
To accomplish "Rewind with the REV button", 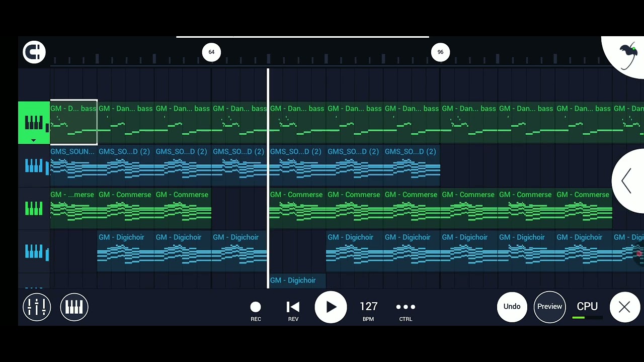I will (293, 311).
